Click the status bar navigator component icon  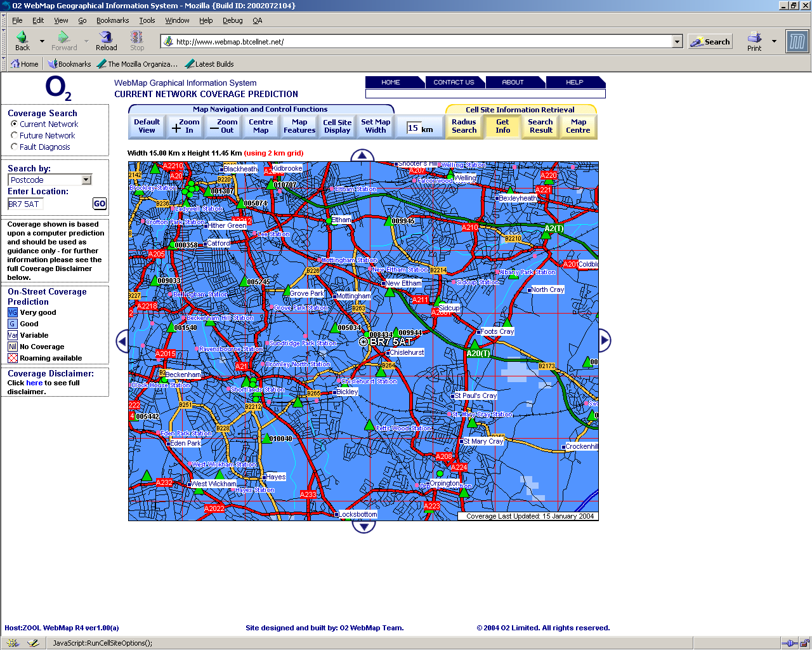coord(13,643)
